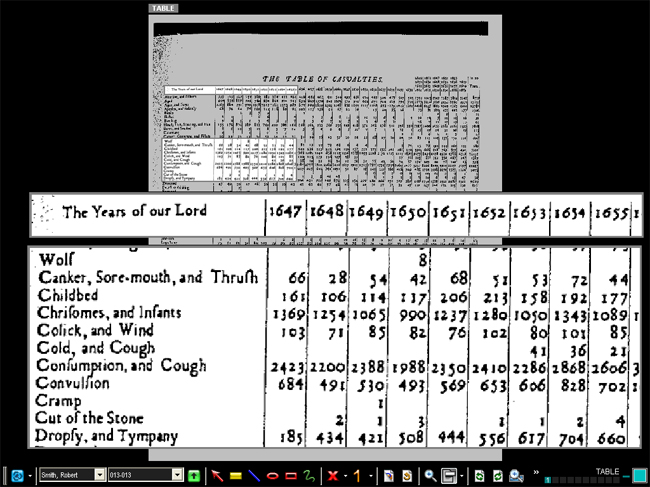
Task: Click the blue circular app icon
Action: click(17, 475)
